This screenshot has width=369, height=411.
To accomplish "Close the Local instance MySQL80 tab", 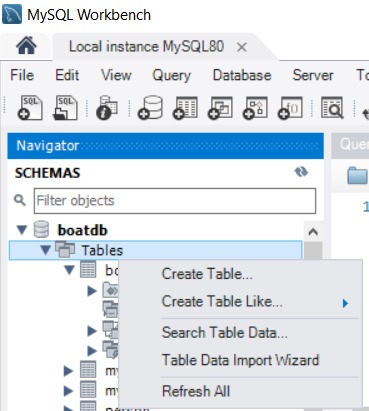I will tap(241, 47).
